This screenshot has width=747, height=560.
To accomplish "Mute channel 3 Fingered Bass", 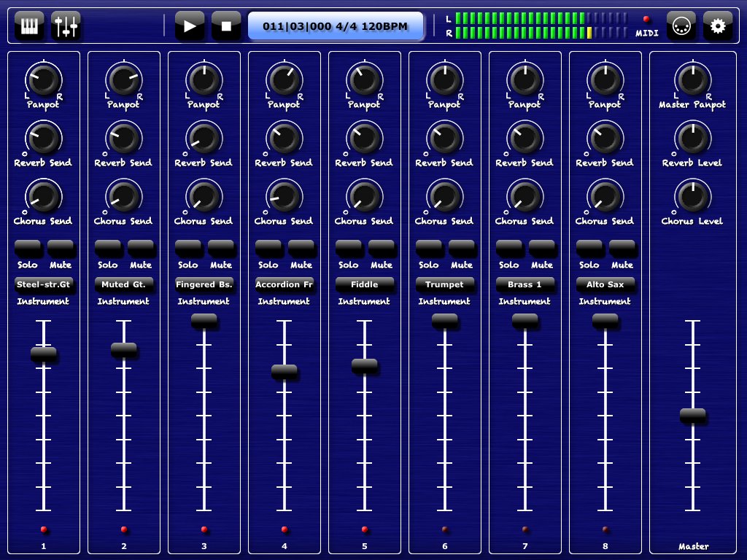I will click(x=221, y=248).
